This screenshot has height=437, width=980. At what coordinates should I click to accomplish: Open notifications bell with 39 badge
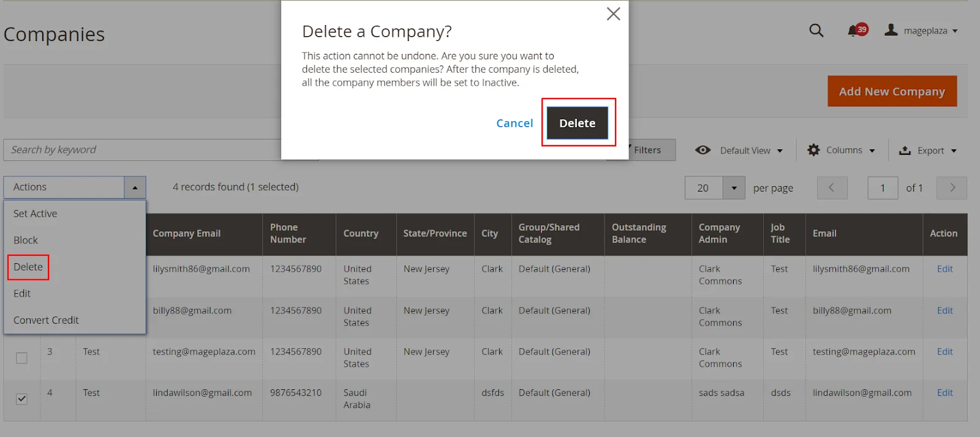point(857,30)
